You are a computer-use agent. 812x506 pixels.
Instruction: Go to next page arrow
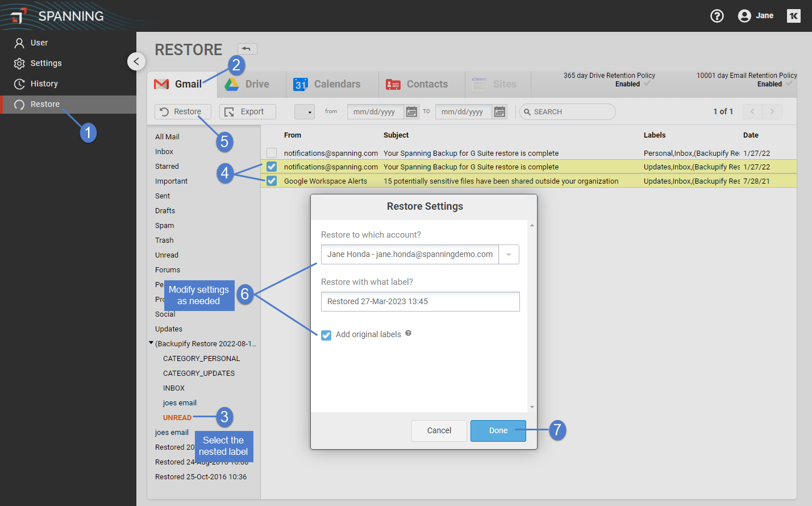[x=772, y=111]
